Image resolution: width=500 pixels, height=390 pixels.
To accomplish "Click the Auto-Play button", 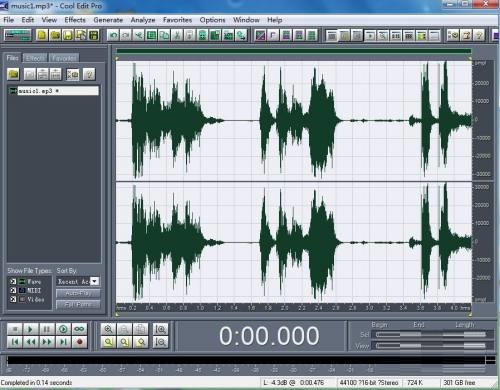I will point(78,293).
